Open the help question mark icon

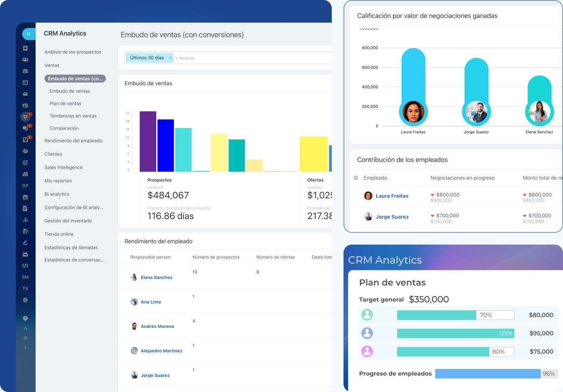(x=25, y=318)
